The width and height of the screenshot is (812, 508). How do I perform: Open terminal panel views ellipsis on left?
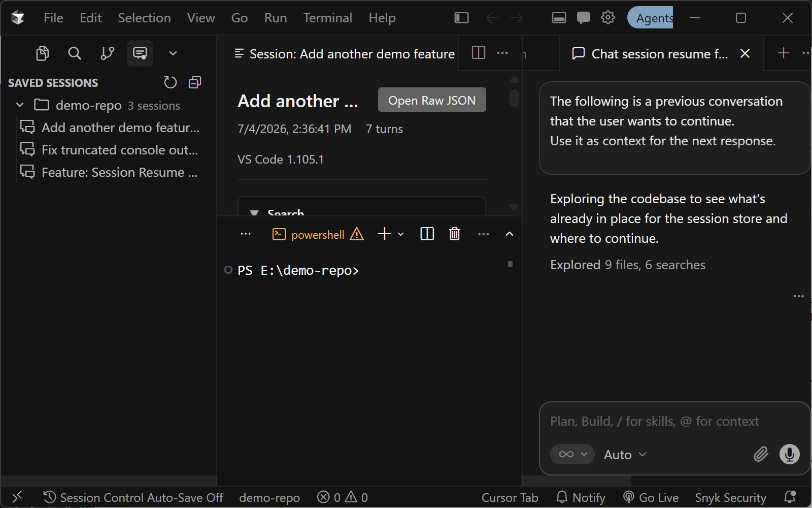coord(246,234)
